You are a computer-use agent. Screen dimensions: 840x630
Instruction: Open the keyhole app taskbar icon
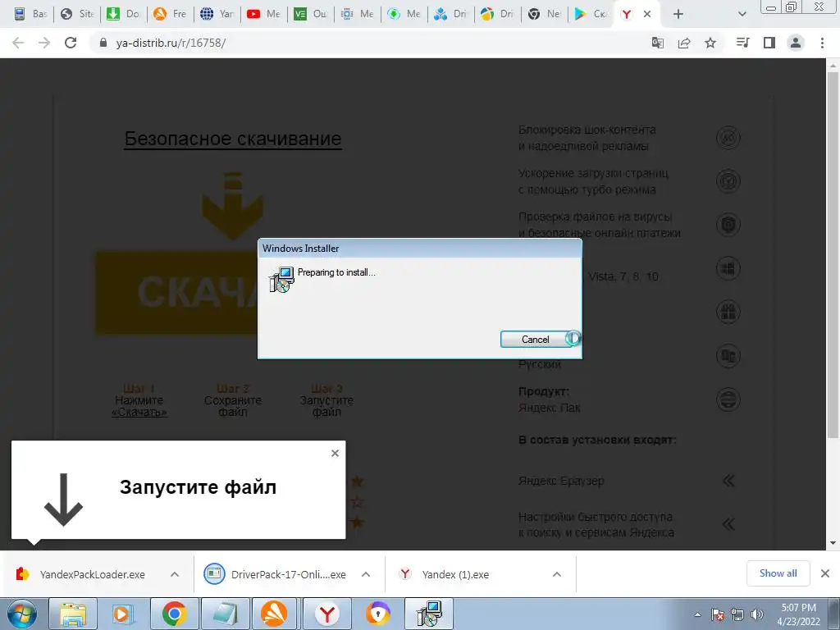377,614
